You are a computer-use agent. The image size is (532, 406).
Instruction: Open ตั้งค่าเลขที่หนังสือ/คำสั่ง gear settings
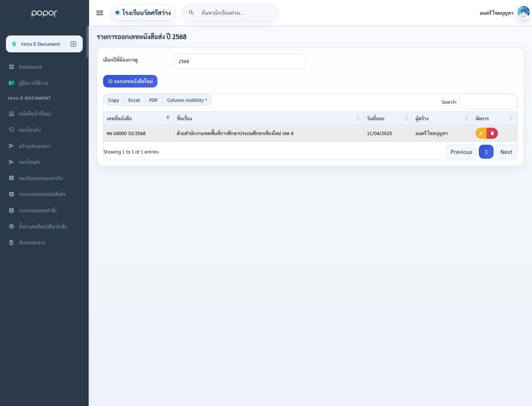pyautogui.click(x=11, y=226)
